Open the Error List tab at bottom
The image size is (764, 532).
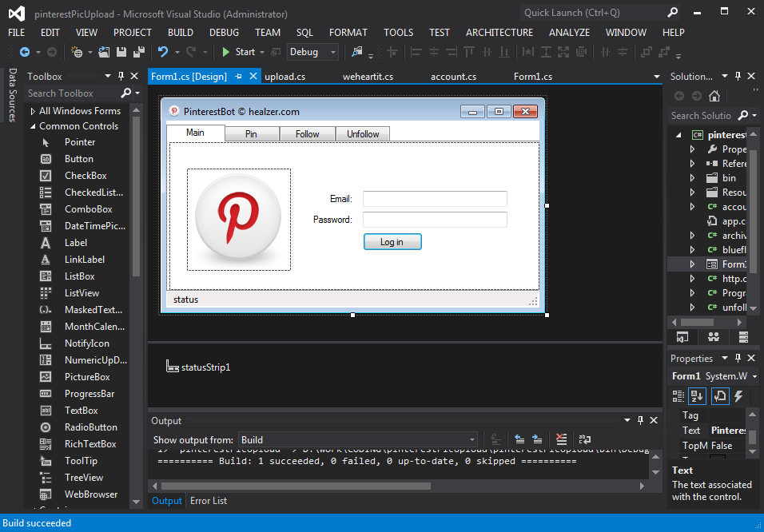pos(209,500)
